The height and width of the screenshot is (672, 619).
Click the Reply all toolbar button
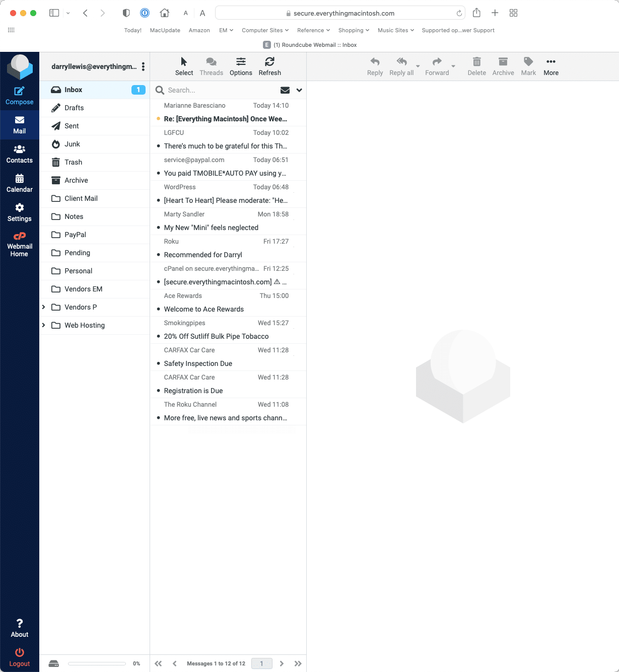click(x=401, y=66)
